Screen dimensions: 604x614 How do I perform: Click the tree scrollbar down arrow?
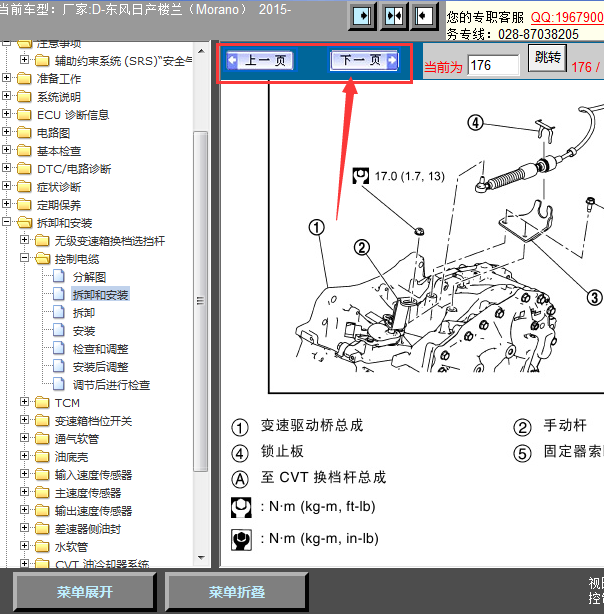[x=201, y=557]
